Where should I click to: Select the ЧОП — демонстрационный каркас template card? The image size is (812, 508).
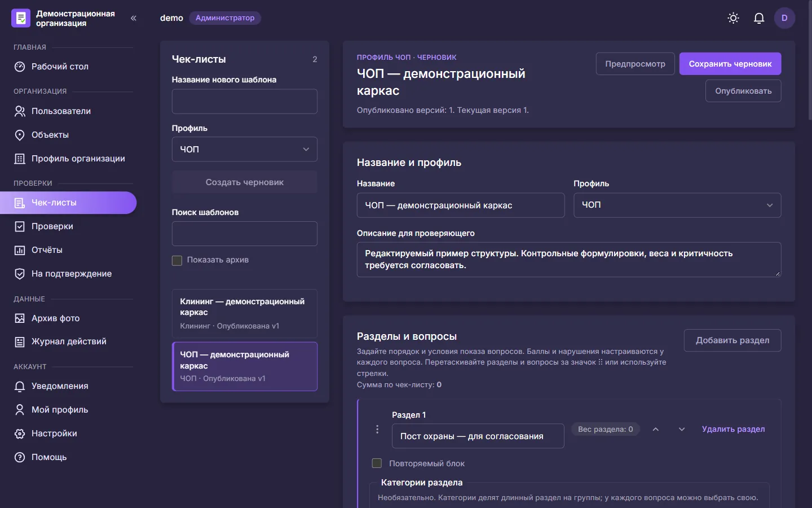245,366
